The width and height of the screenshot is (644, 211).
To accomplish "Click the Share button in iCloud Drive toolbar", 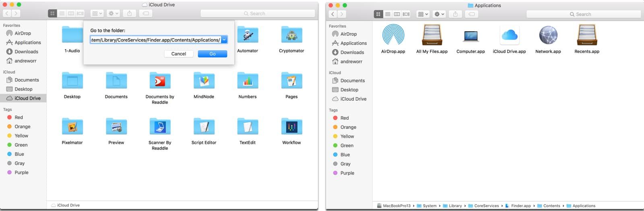I will click(x=130, y=13).
